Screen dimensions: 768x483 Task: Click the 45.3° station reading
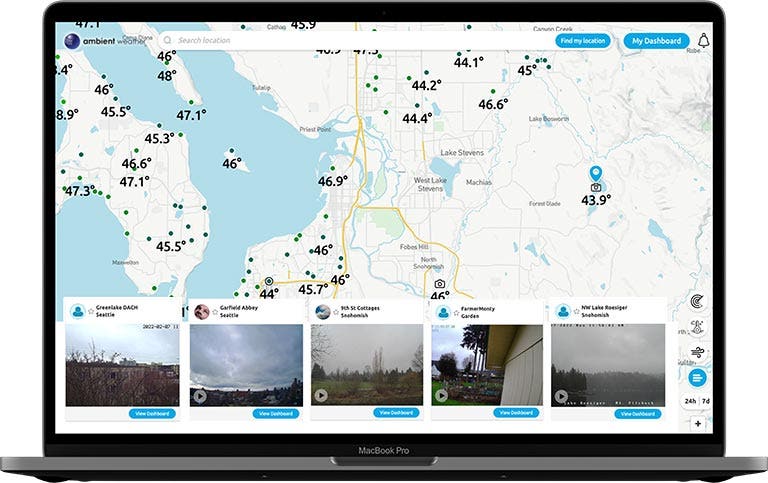(x=160, y=139)
